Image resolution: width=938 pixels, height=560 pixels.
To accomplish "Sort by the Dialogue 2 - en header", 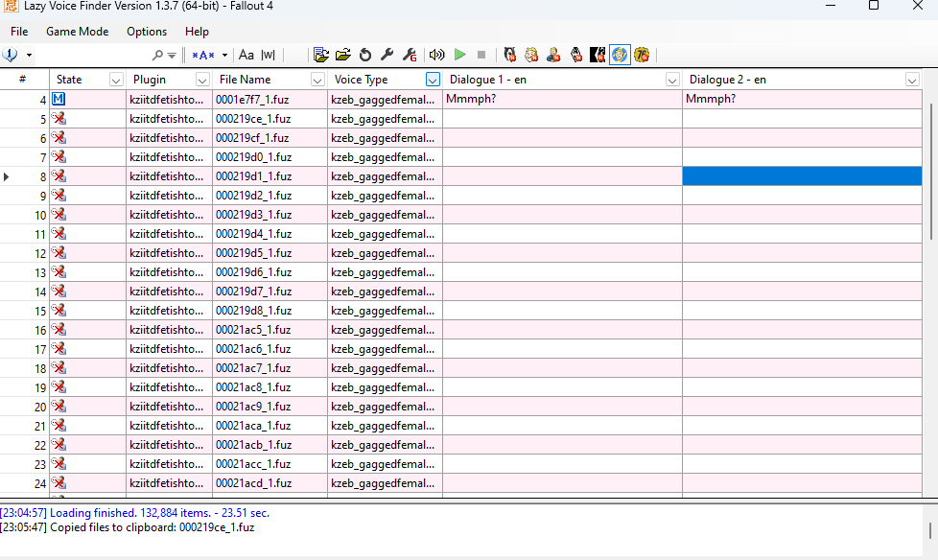I will pos(727,80).
